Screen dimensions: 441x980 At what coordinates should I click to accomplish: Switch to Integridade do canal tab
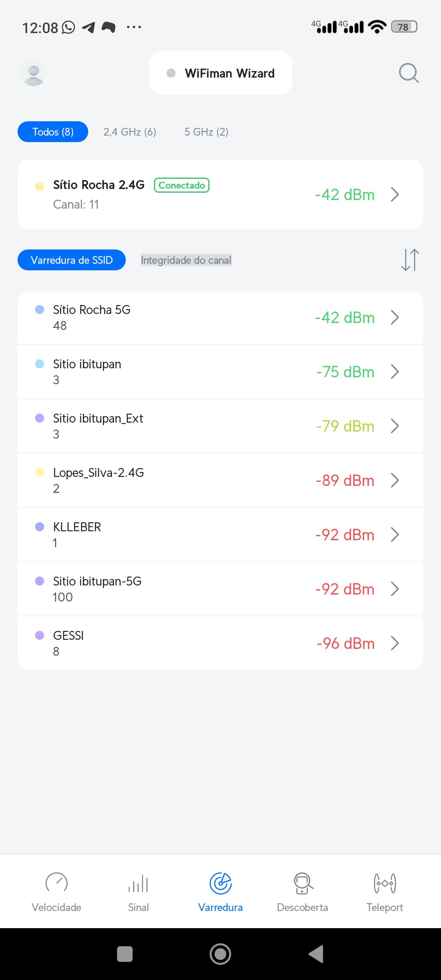pos(186,260)
